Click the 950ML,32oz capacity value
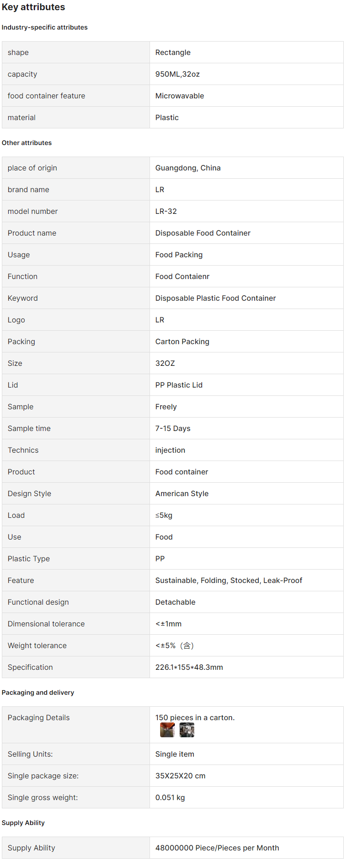This screenshot has height=868, width=347. click(178, 74)
